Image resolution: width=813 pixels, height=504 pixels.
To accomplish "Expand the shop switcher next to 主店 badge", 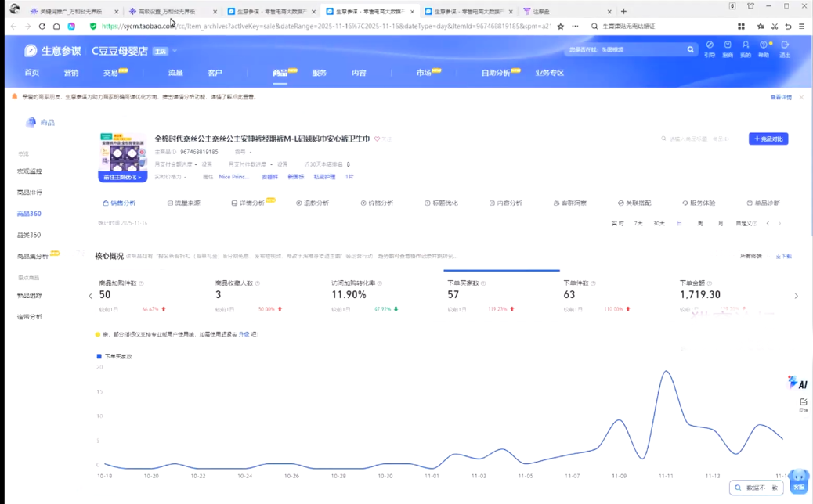I will [175, 51].
